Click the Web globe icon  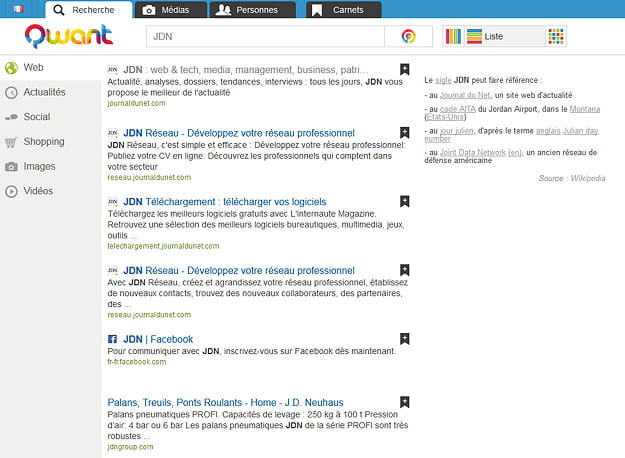tap(11, 68)
